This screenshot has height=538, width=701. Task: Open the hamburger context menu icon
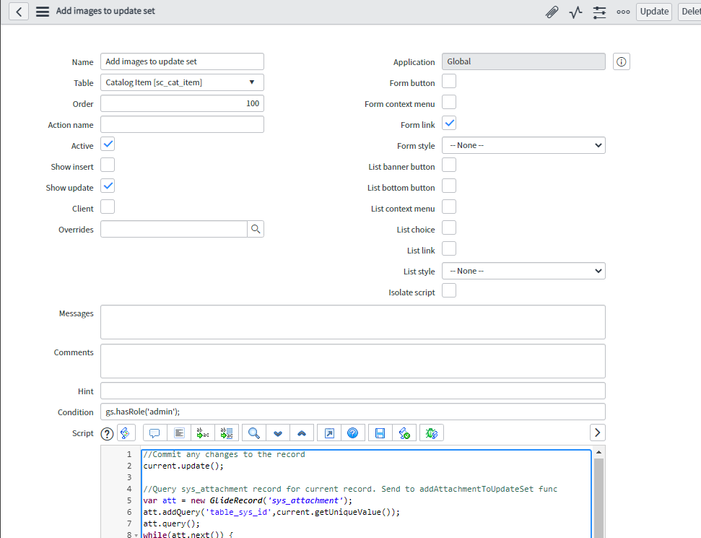42,11
